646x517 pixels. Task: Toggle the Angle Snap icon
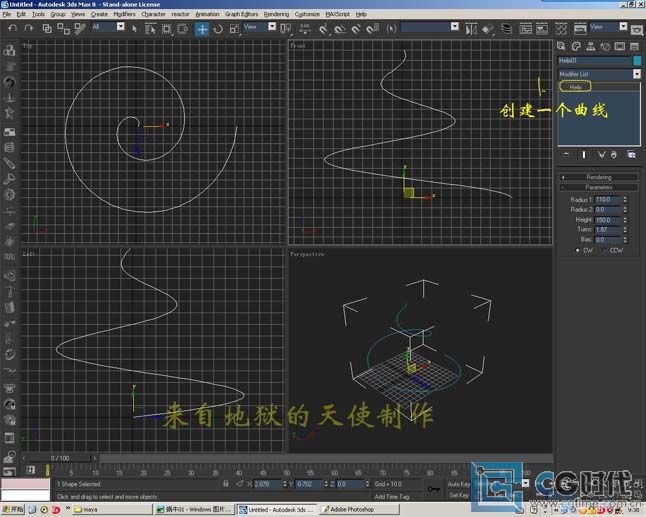click(x=340, y=29)
